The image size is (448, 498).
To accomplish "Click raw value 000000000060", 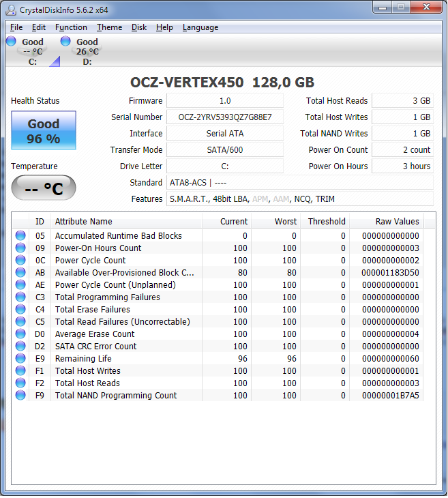I will (391, 359).
